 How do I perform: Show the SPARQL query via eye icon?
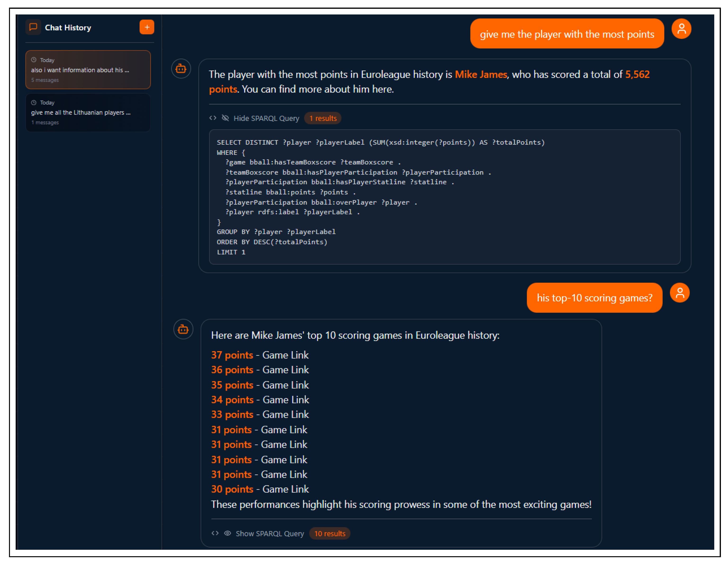(x=227, y=533)
